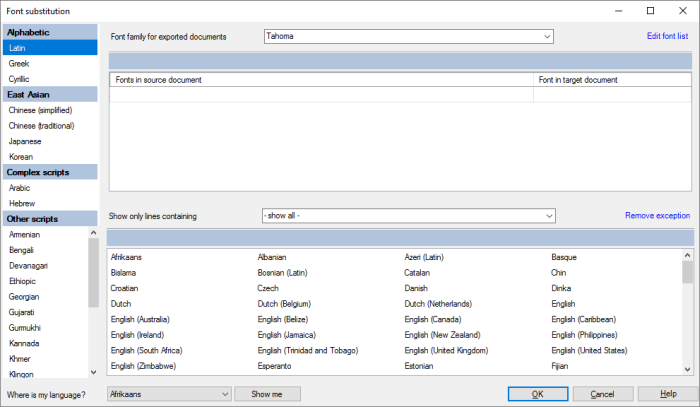Image resolution: width=700 pixels, height=407 pixels.
Task: Click the 'Fonts in source document' column header
Action: pyautogui.click(x=320, y=80)
